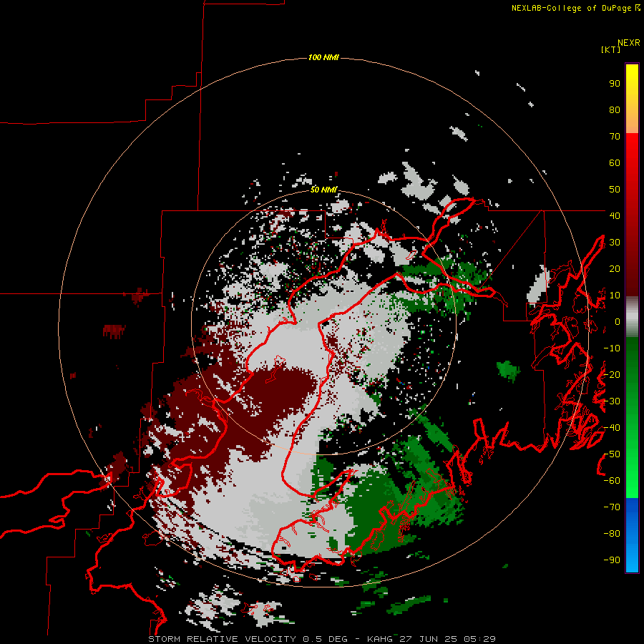This screenshot has height=644, width=644.
Task: Click the 50 NMI range ring label
Action: [323, 190]
